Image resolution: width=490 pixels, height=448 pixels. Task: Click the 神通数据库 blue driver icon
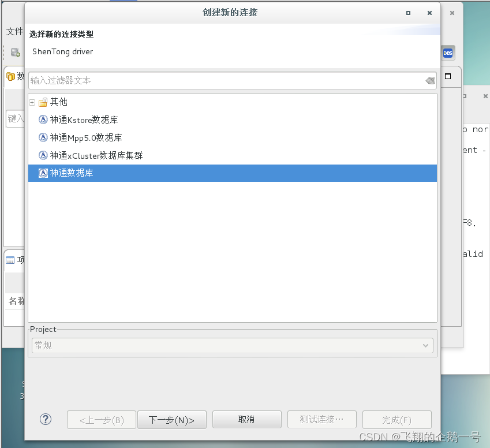tap(43, 173)
